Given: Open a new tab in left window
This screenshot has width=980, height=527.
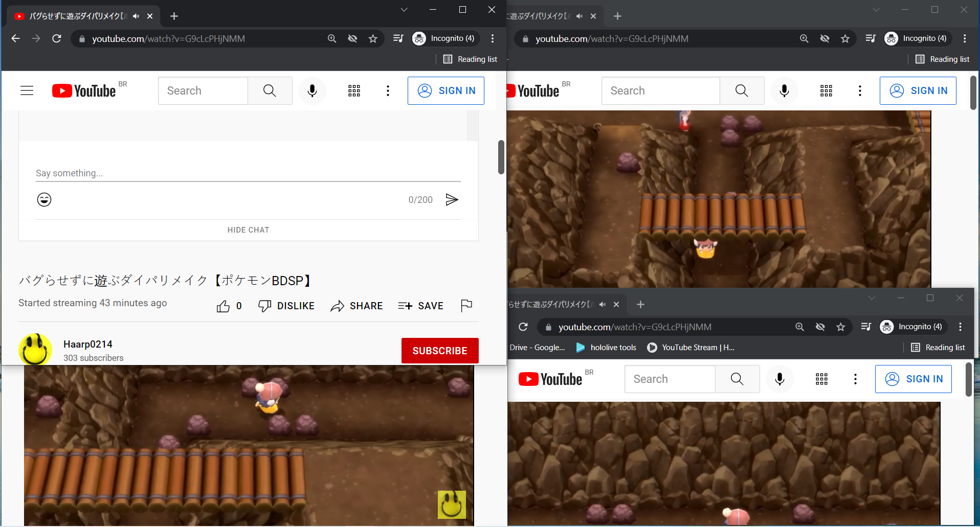Looking at the screenshot, I should pos(174,16).
